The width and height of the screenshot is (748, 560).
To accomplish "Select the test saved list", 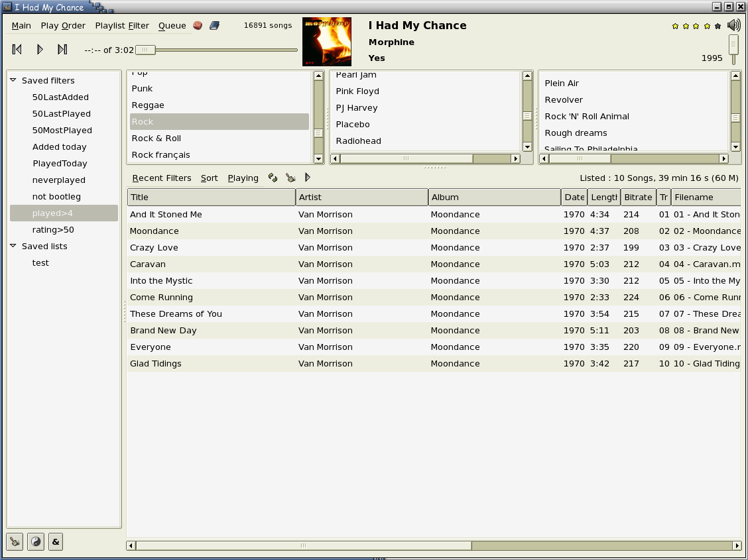I will [40, 262].
